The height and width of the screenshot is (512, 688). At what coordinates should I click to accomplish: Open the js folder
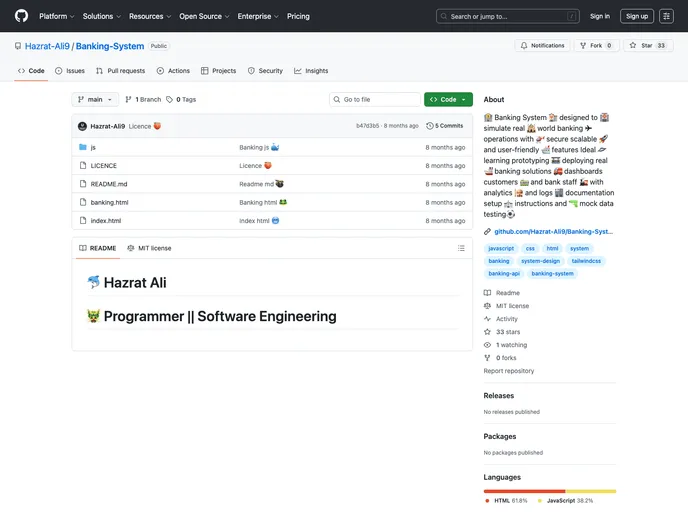coord(93,147)
